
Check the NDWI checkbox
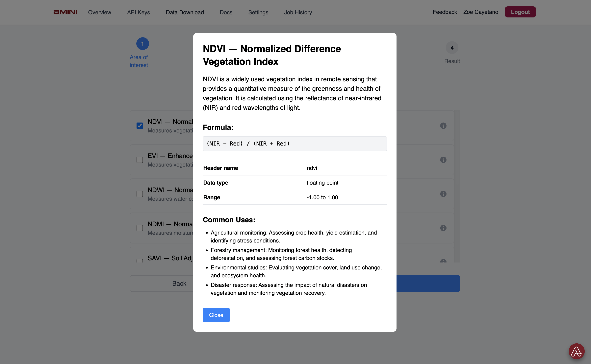pos(140,194)
